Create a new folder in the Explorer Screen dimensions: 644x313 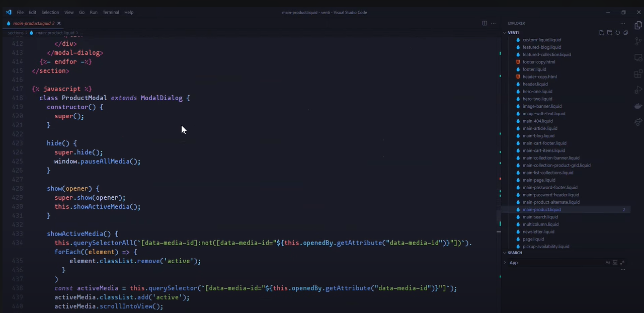click(610, 32)
